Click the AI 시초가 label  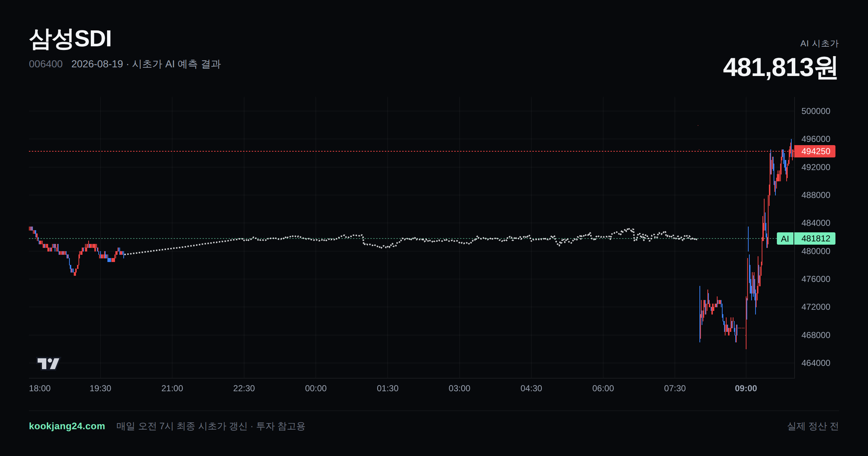[819, 43]
